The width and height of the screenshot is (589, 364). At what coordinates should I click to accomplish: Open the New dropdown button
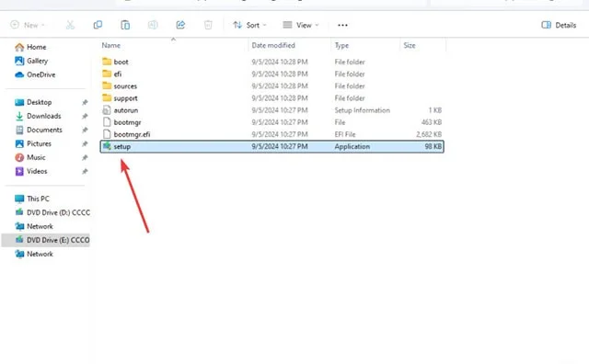(28, 25)
